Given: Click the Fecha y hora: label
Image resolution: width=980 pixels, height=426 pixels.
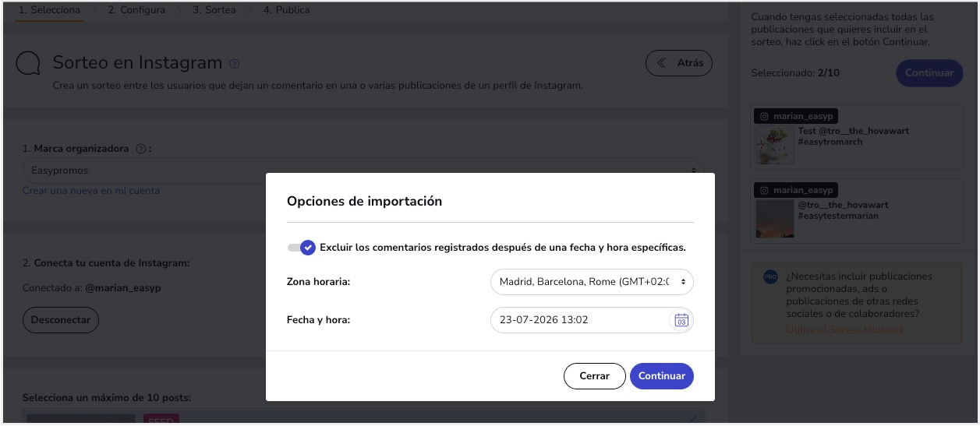Looking at the screenshot, I should click(x=318, y=320).
